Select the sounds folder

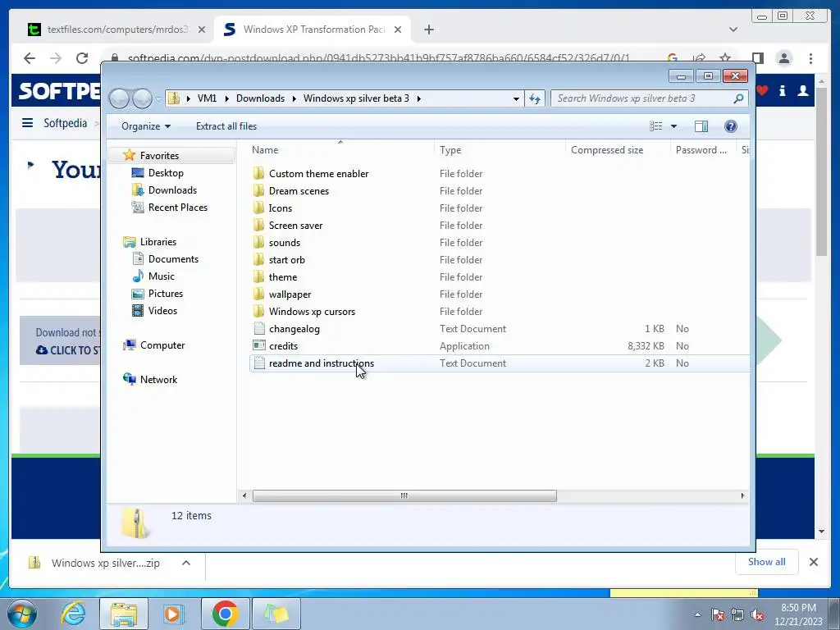pyautogui.click(x=285, y=242)
